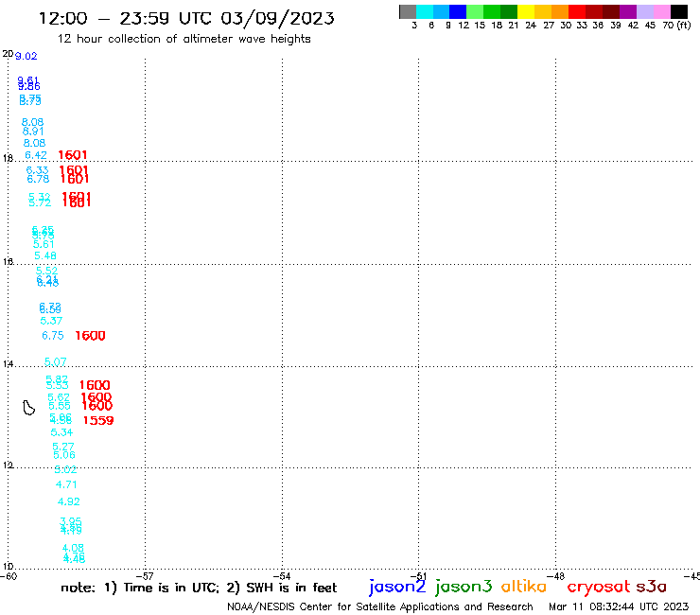Click the subtitle '12 hour collection of altimeter wave heights'
This screenshot has height=615, width=700.
coord(184,39)
